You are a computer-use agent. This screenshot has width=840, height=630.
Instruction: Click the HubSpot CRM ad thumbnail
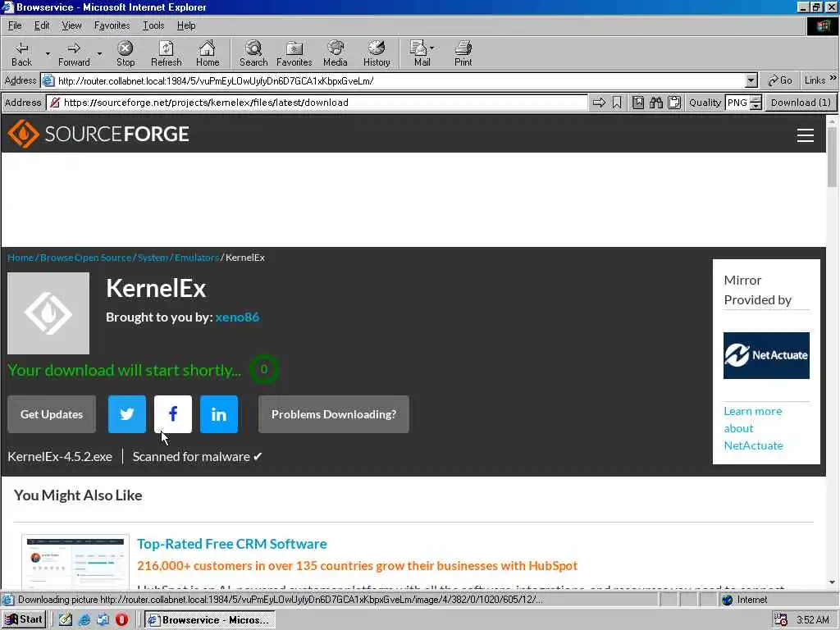point(75,563)
